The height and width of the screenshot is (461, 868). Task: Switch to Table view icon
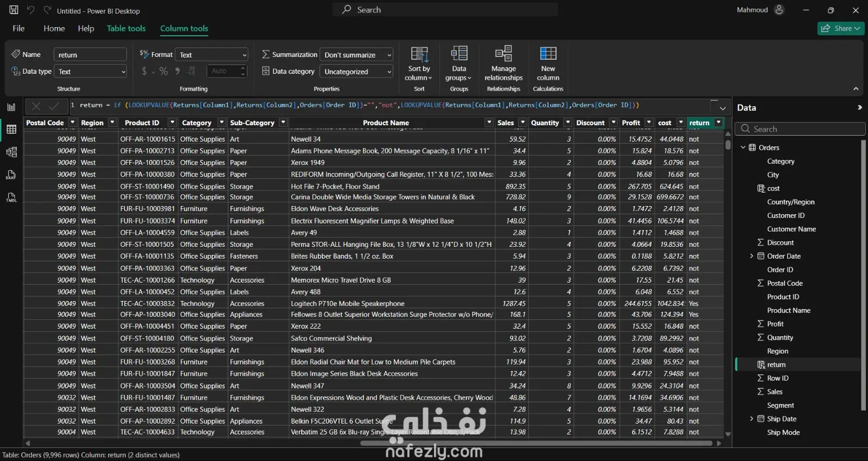click(11, 129)
